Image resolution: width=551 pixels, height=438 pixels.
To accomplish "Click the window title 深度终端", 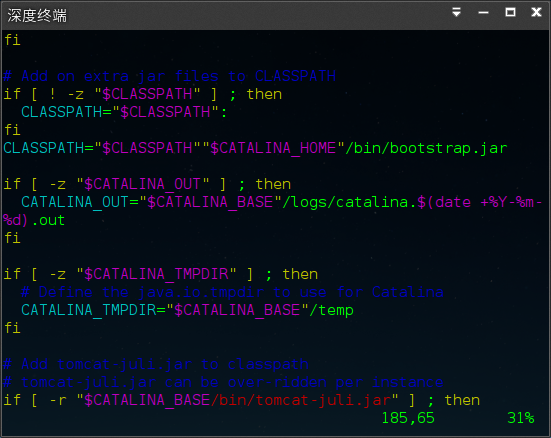I will (x=37, y=16).
